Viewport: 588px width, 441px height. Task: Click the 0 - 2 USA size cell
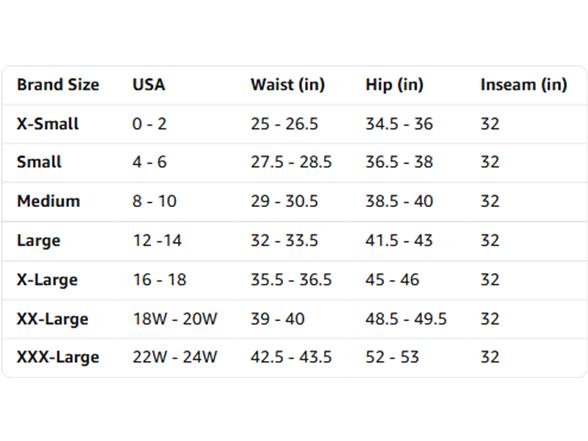149,124
